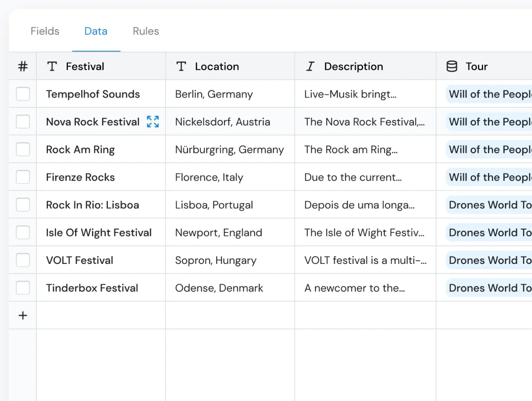Click the database icon next to Tour

pos(451,66)
